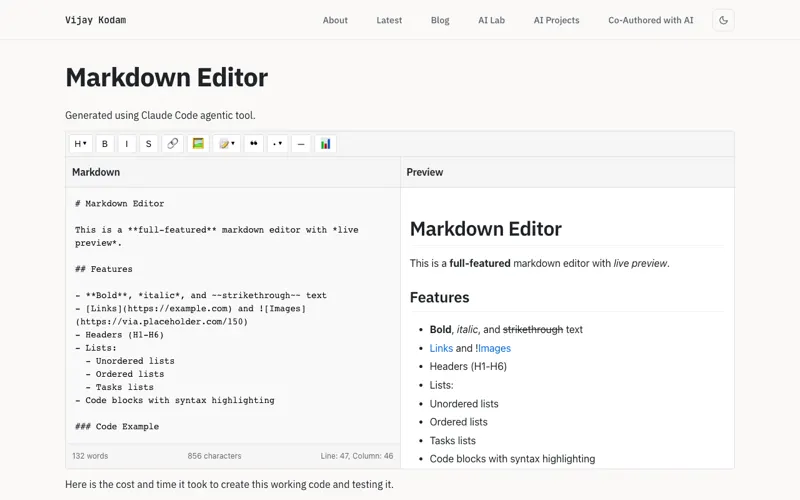
Task: Click the Markdown pane header
Action: click(233, 172)
